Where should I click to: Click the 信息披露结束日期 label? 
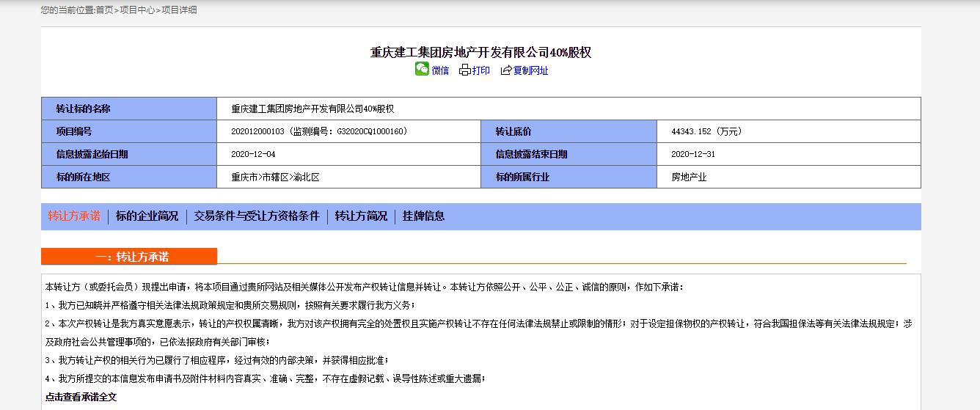[531, 154]
